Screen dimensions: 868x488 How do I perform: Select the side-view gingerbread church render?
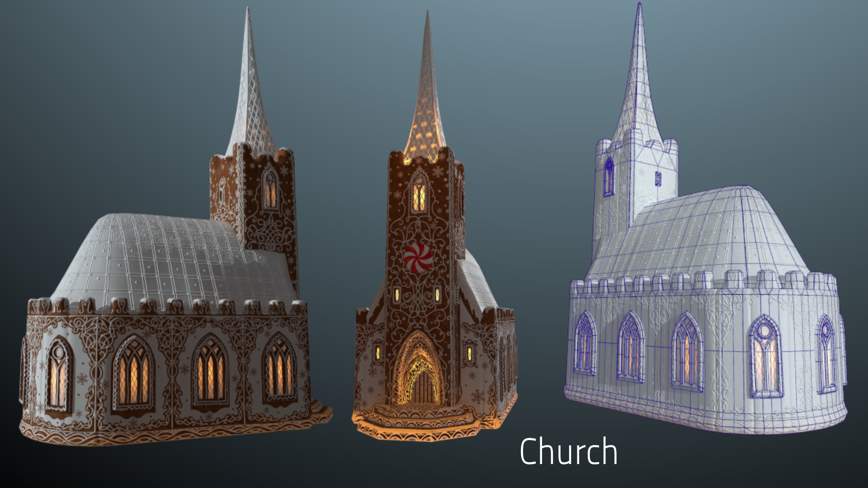click(x=175, y=226)
